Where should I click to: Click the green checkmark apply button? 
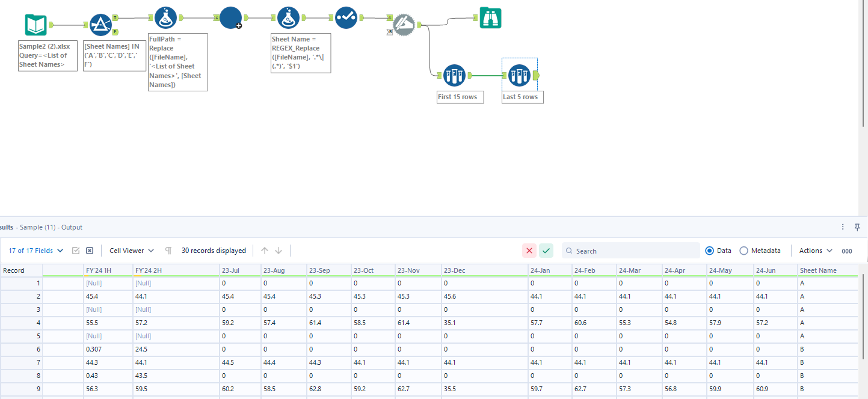tap(546, 251)
